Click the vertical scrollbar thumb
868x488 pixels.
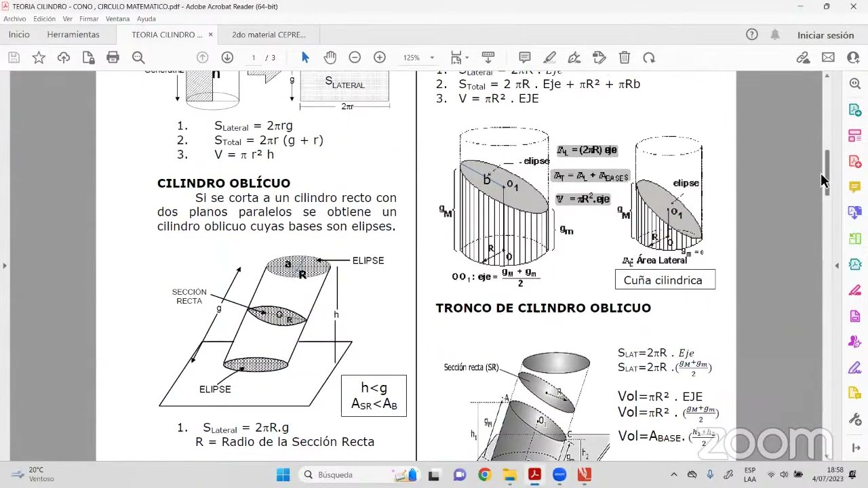pyautogui.click(x=827, y=173)
